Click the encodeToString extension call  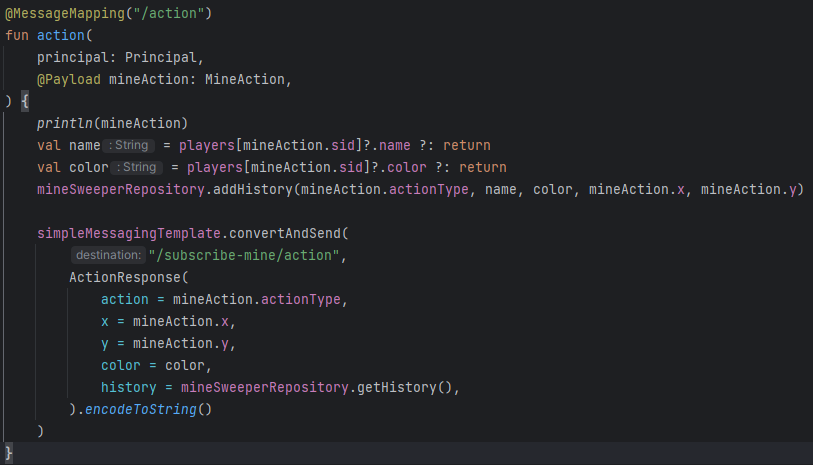141,410
